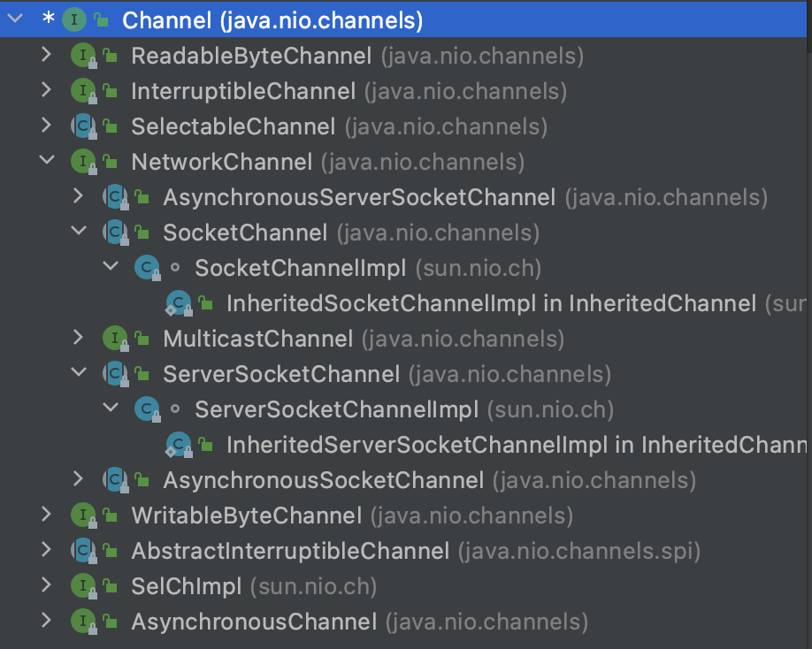812x649 pixels.
Task: Collapse the NetworkChannel subtree
Action: (46, 162)
